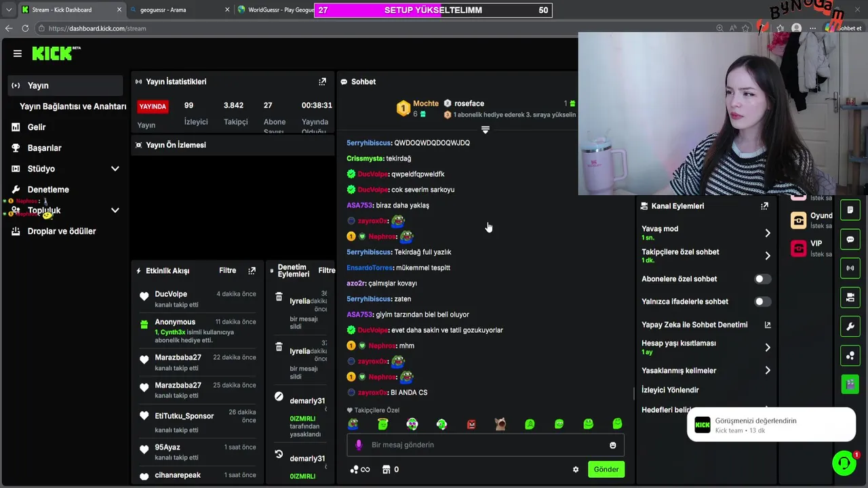The width and height of the screenshot is (868, 488).
Task: Click Crissmysta username in chat
Action: click(x=365, y=159)
